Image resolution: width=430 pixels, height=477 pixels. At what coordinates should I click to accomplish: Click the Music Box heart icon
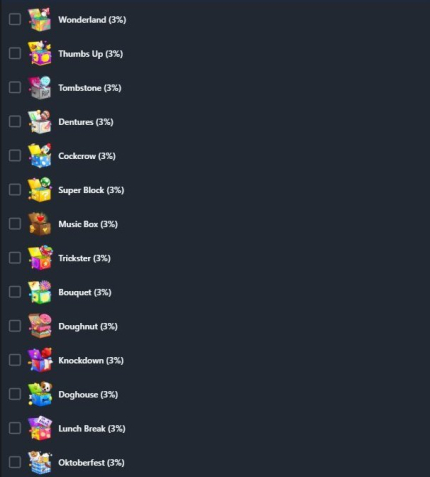[x=40, y=224]
